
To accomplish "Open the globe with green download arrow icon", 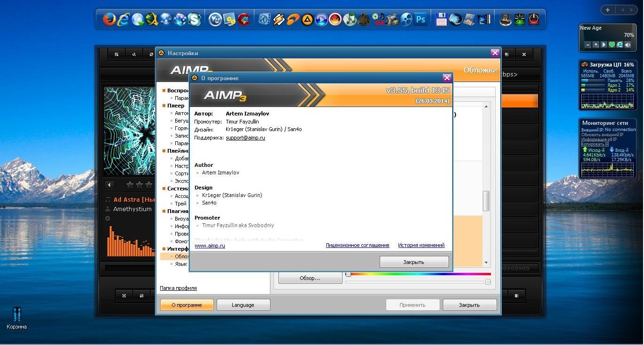I will click(138, 19).
